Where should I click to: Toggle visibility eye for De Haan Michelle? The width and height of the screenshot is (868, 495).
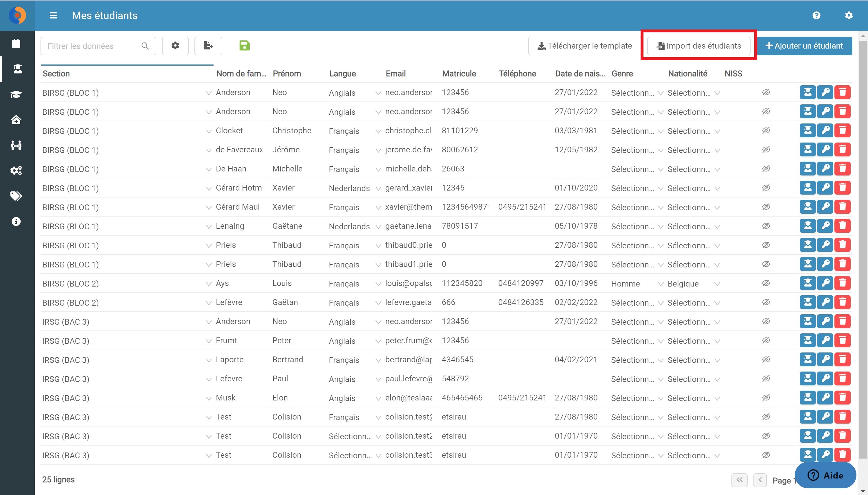[766, 169]
